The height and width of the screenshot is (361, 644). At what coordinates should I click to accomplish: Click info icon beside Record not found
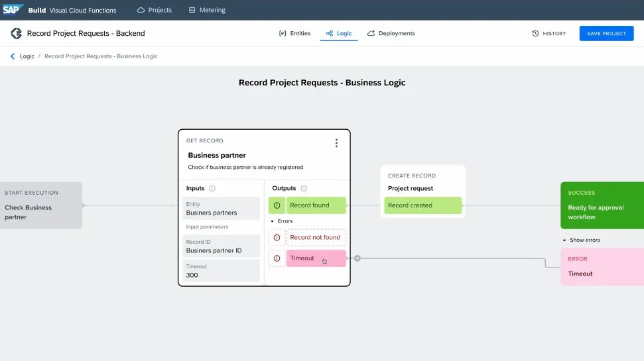tap(277, 237)
